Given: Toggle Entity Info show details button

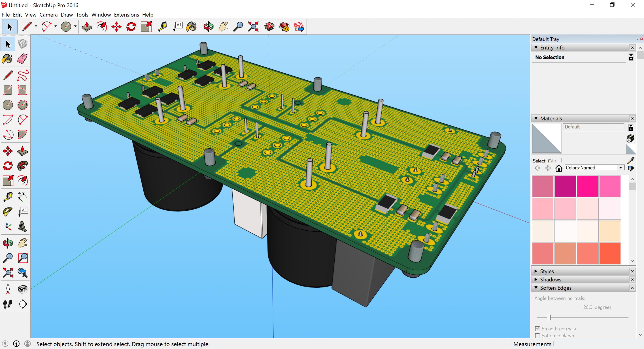Looking at the screenshot, I should (x=631, y=57).
